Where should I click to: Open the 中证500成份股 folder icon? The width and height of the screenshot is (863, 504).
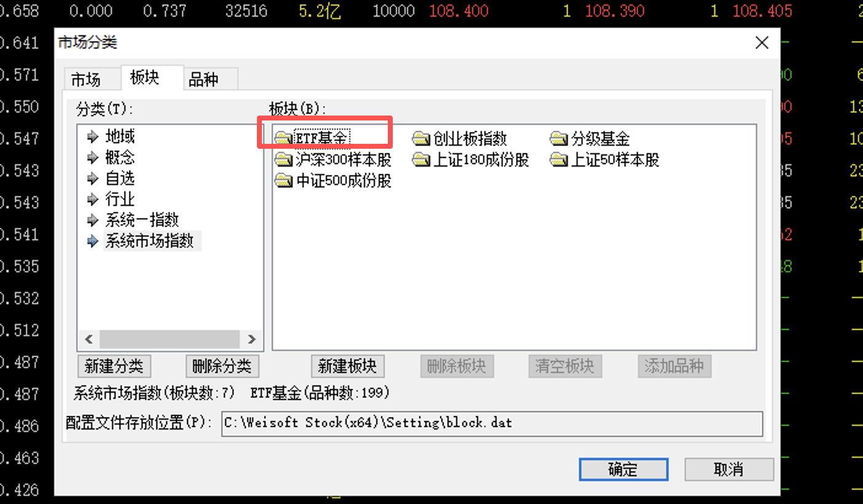[284, 181]
